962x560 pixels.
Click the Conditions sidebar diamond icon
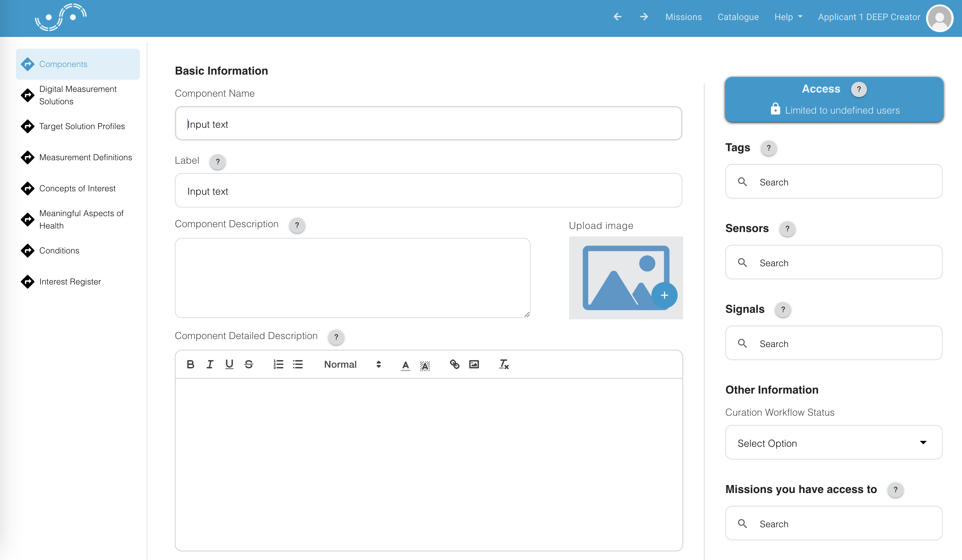pos(28,251)
